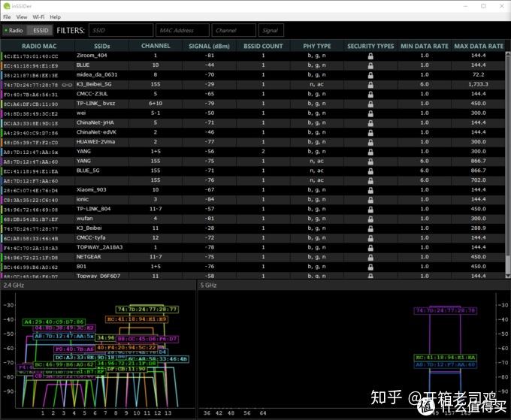511x420 pixels.
Task: Click lock icon in Xiaomi_903 row
Action: 370,190
